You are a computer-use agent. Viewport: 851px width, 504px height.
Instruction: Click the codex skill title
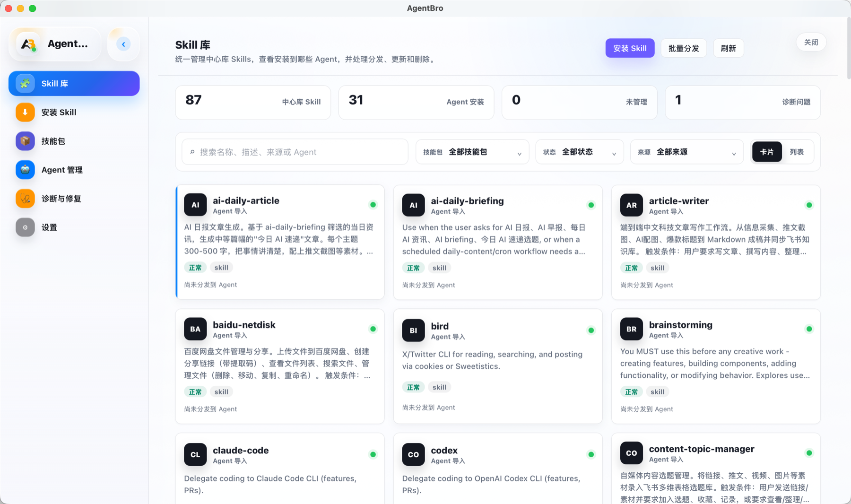coord(444,451)
